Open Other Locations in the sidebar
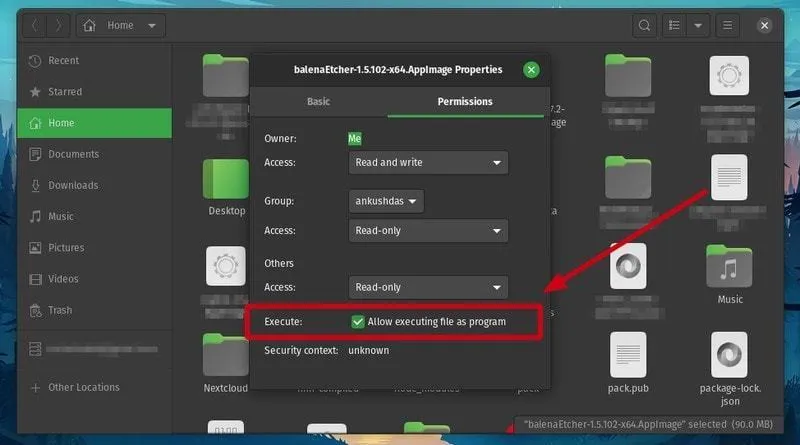Screen dimensions: 800x445 click(x=83, y=387)
